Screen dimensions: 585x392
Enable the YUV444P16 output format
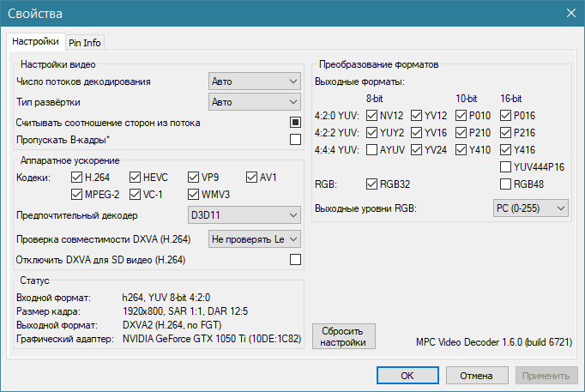tap(507, 166)
